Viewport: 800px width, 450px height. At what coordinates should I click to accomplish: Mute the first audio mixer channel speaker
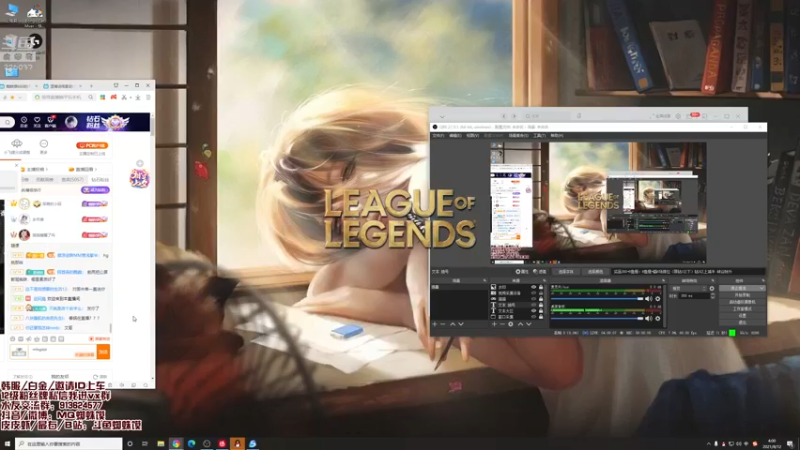[648, 299]
